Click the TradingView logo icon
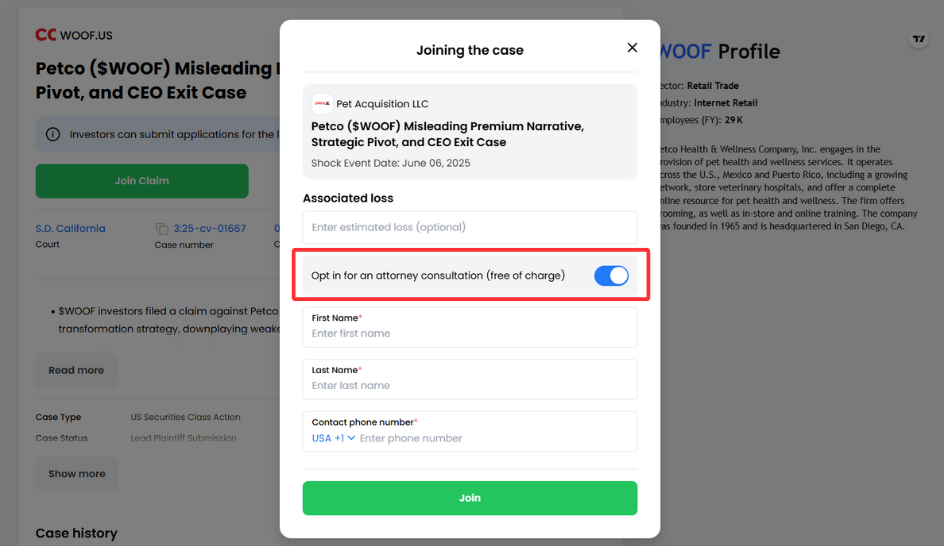 pyautogui.click(x=918, y=39)
